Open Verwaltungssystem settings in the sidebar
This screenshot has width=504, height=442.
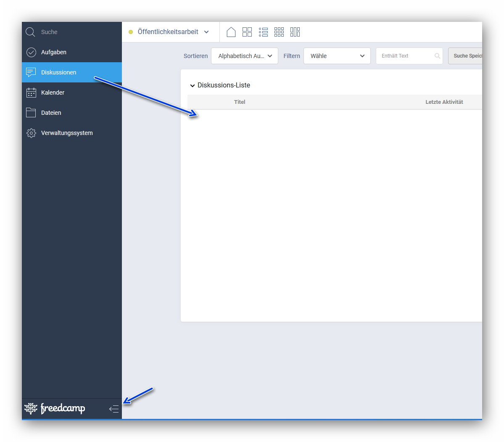[x=66, y=133]
